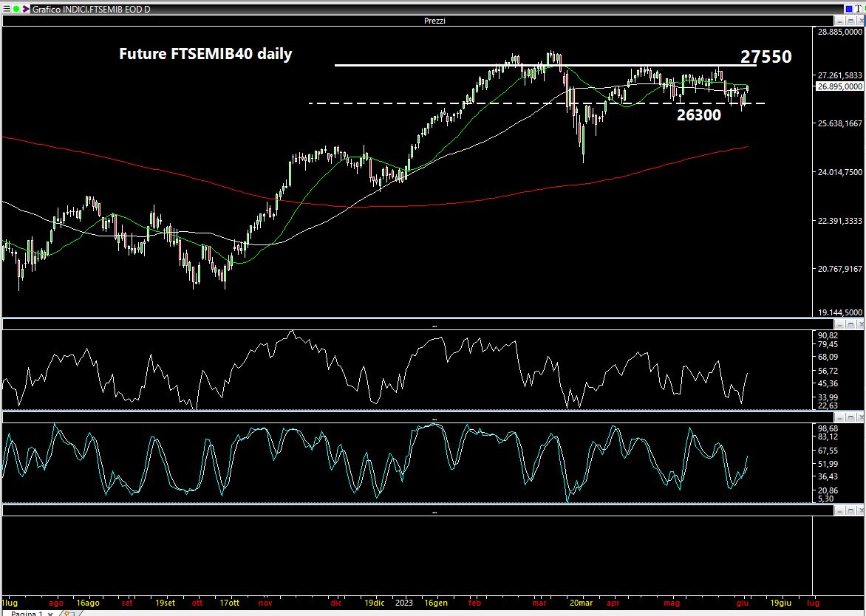Click the 51,99 stochastic scale value

[828, 464]
